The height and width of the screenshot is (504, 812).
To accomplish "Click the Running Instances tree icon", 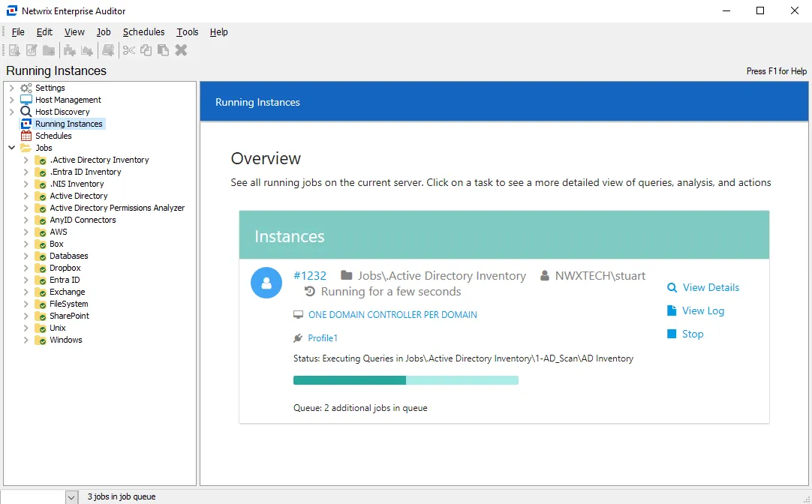I will (26, 124).
